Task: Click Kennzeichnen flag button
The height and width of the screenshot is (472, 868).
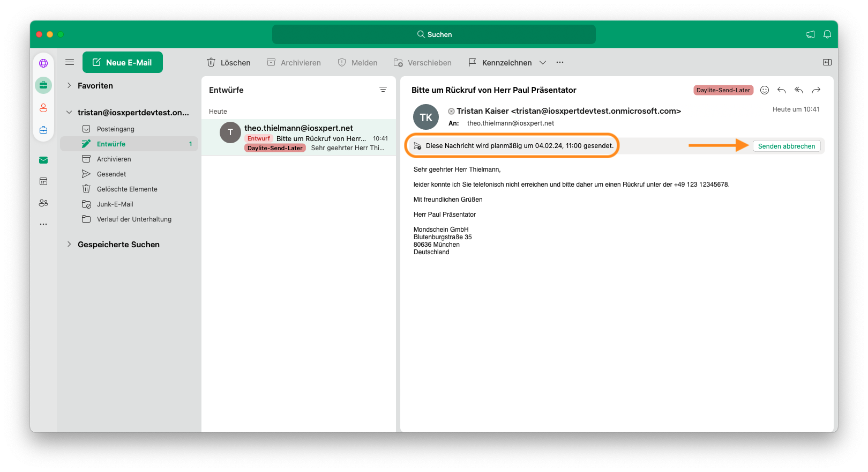Action: point(500,63)
